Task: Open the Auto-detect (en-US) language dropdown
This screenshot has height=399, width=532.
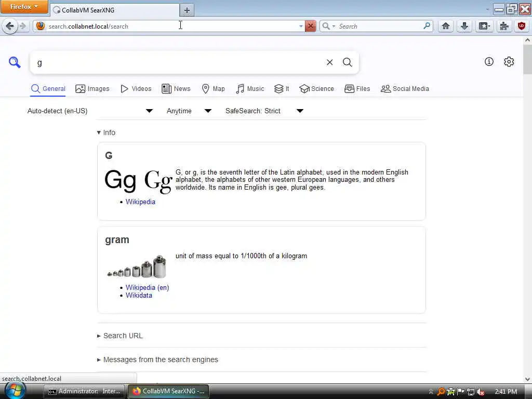Action: [x=89, y=111]
